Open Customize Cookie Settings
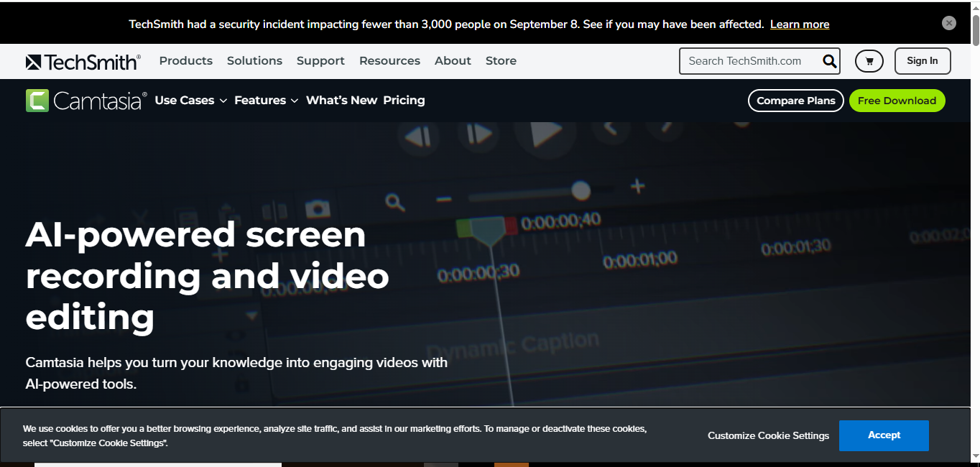This screenshot has width=980, height=467. (768, 436)
